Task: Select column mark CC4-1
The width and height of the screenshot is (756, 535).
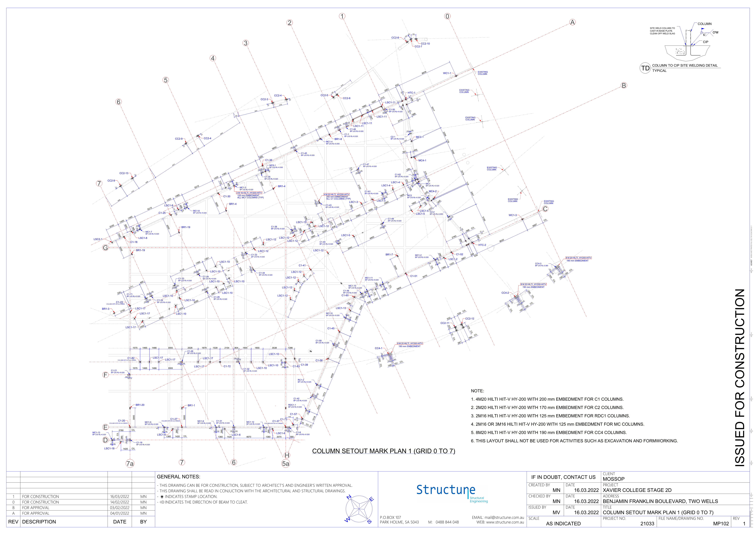Action: point(379,348)
